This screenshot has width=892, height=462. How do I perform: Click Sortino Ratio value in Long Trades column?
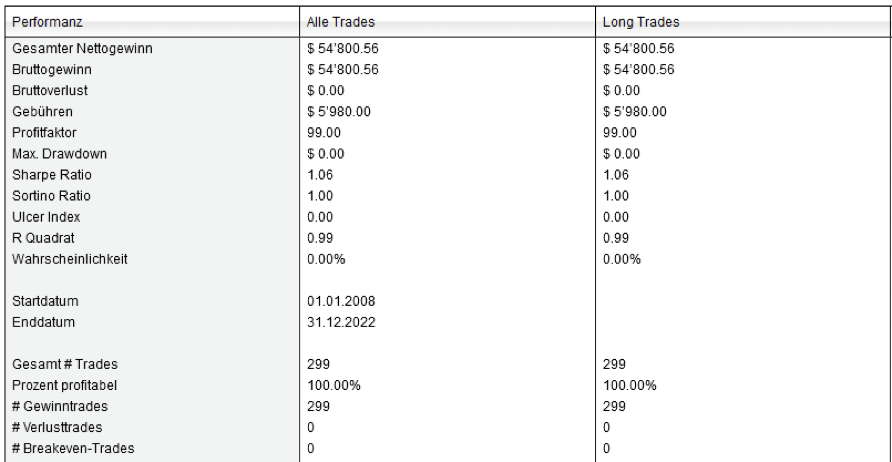(x=617, y=196)
